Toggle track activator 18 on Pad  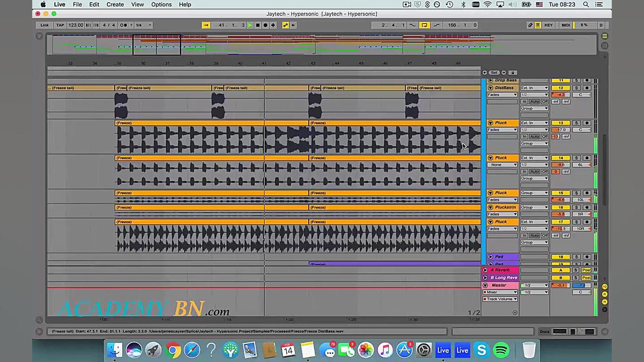(x=560, y=257)
